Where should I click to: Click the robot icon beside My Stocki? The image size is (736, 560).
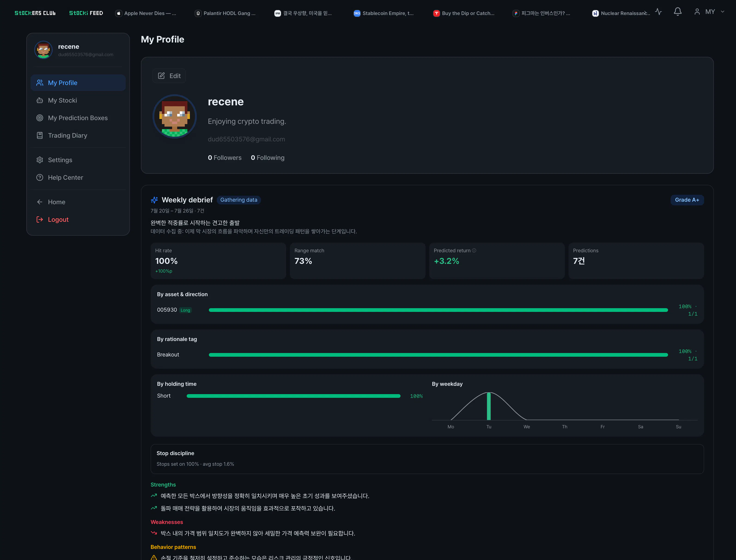click(40, 100)
